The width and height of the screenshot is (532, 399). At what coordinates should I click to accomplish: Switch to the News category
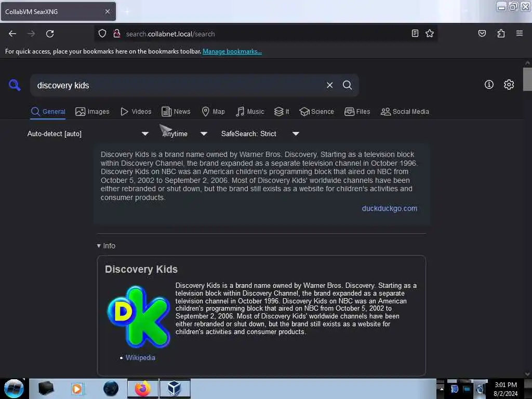coord(176,112)
